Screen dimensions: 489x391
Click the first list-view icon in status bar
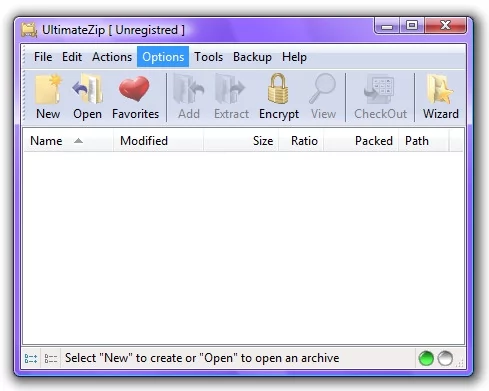click(x=31, y=359)
